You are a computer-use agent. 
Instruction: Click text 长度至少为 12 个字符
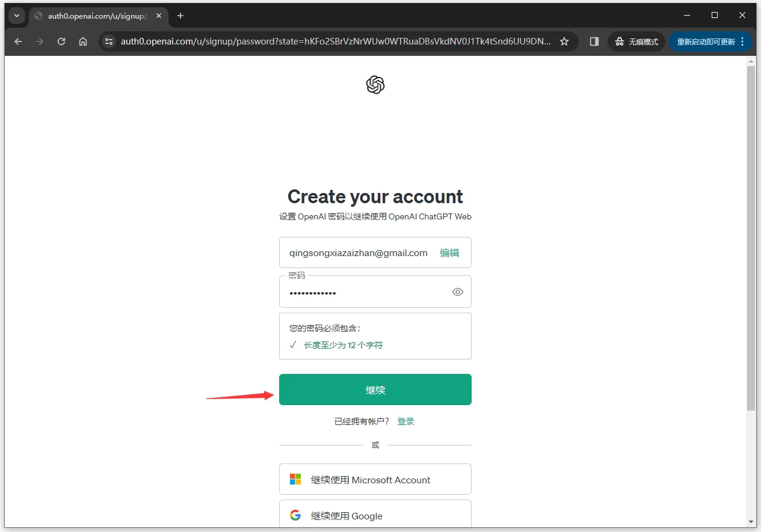344,345
